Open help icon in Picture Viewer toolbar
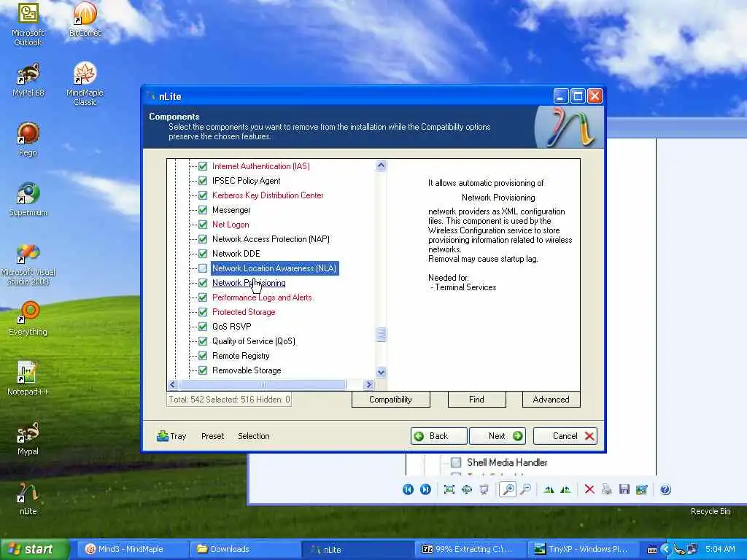This screenshot has width=747, height=560. coord(665,489)
